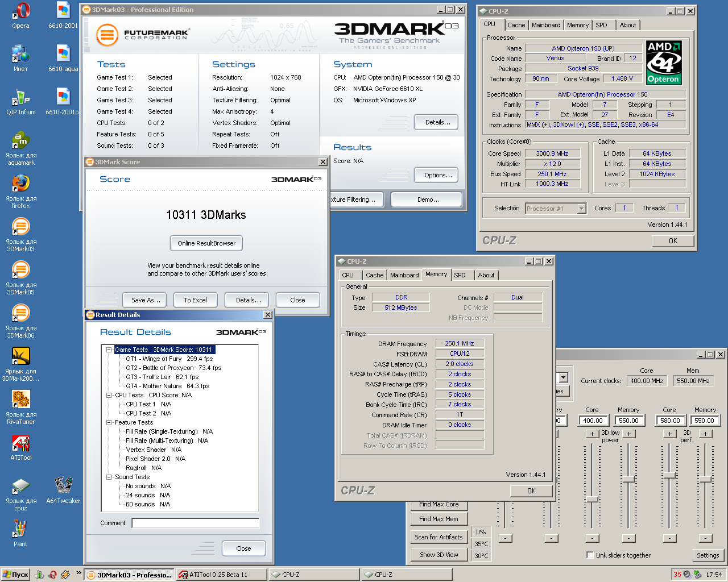The height and width of the screenshot is (582, 728).
Task: Switch to the Cache tab in top CPU-Z
Action: click(x=516, y=25)
